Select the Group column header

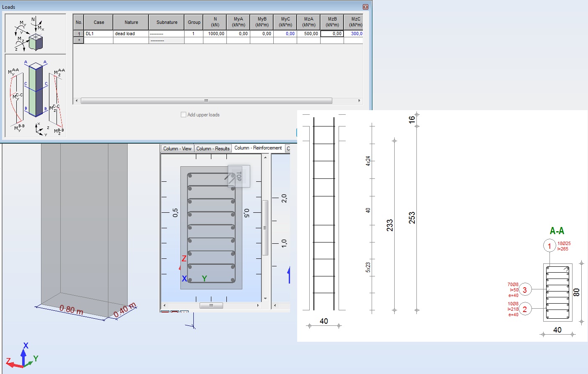click(194, 22)
